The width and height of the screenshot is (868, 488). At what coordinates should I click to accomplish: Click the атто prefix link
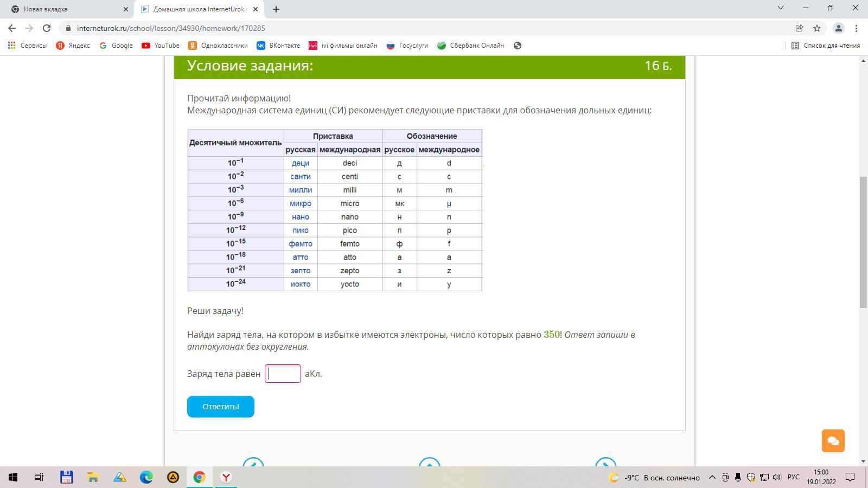[300, 258]
